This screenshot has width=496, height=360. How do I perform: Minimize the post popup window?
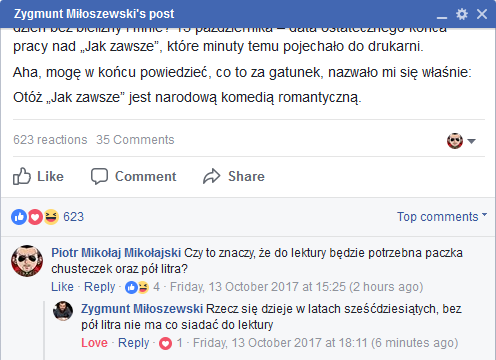click(x=442, y=17)
